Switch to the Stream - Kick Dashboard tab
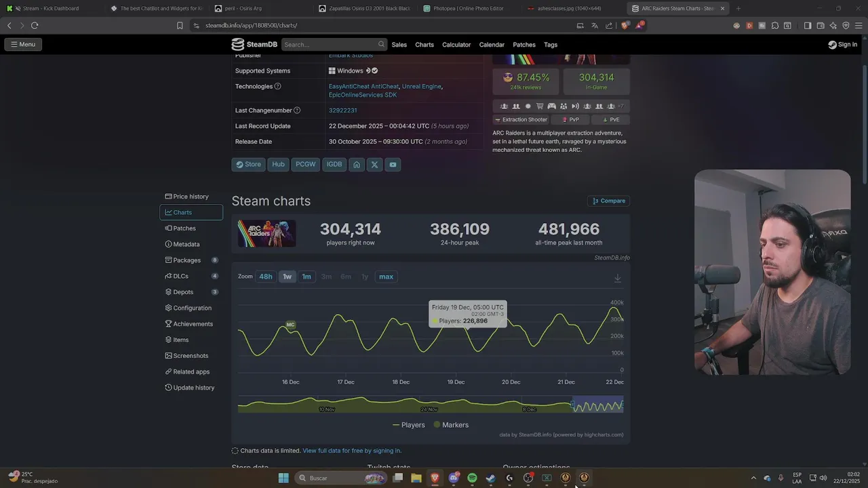Viewport: 868px width, 488px height. pyautogui.click(x=52, y=8)
